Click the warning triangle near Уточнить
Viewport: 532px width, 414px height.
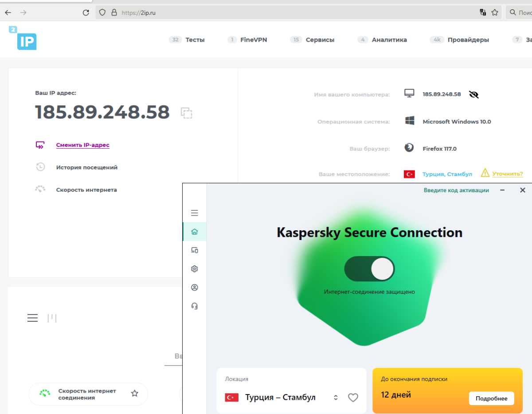[x=485, y=173]
